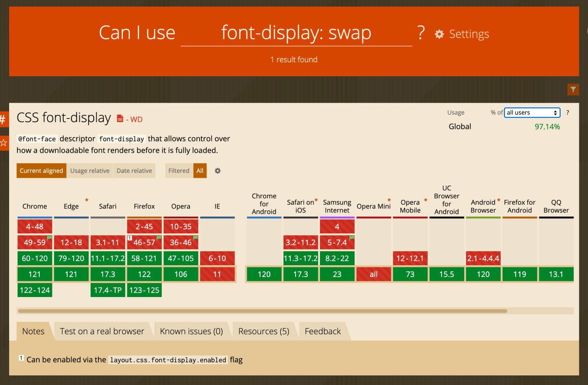Select the Current aligned view
The width and height of the screenshot is (588, 385).
click(41, 171)
